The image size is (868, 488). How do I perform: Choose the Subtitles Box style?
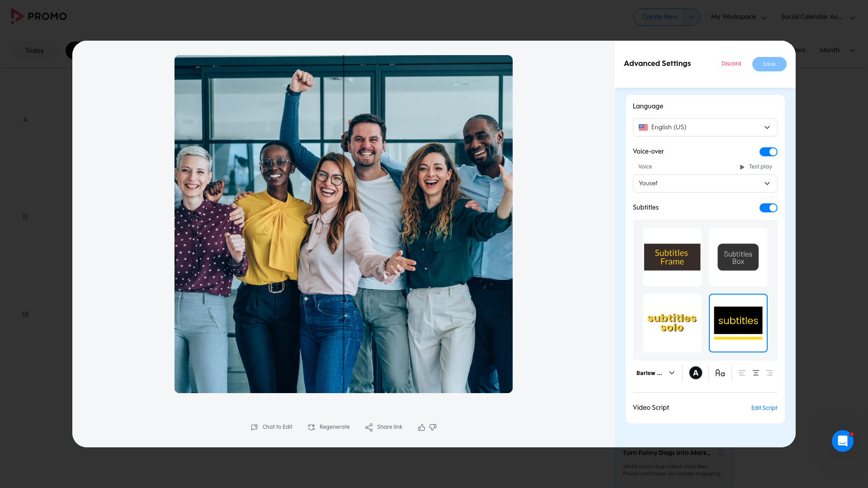click(x=738, y=257)
